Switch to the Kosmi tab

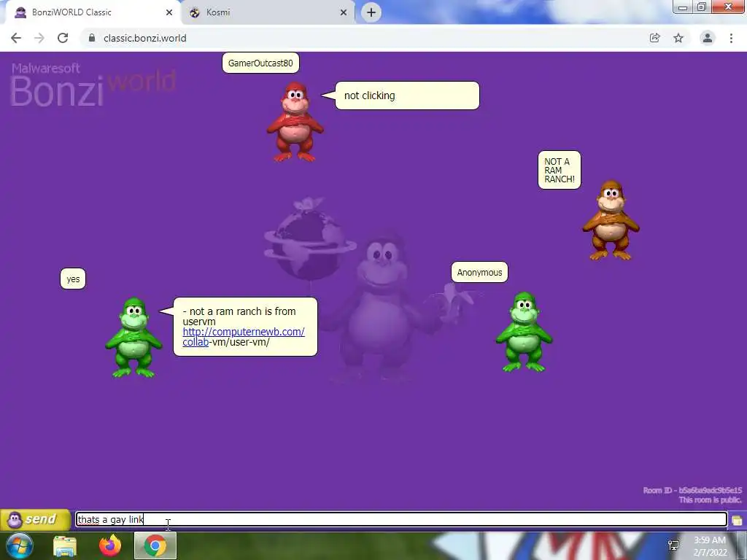267,12
